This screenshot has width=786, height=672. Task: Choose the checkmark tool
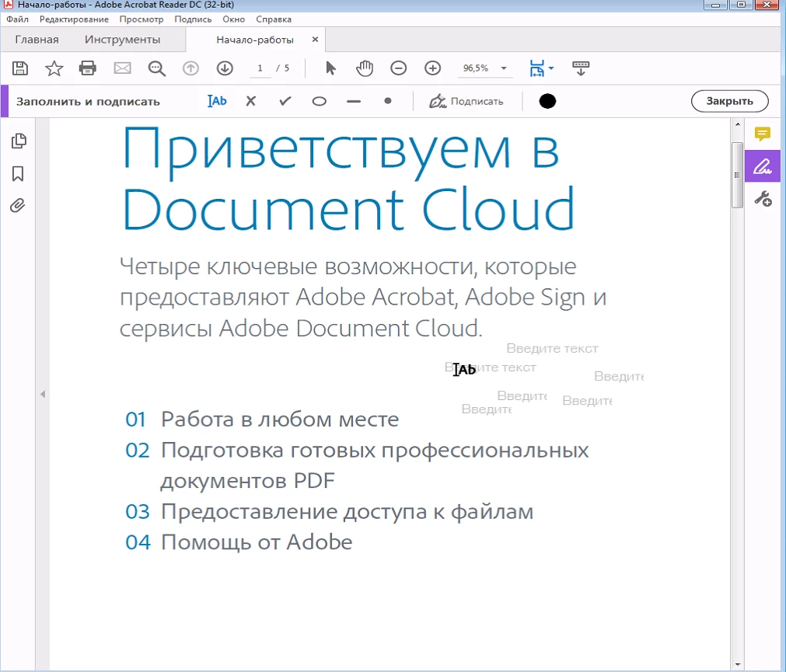(x=285, y=101)
